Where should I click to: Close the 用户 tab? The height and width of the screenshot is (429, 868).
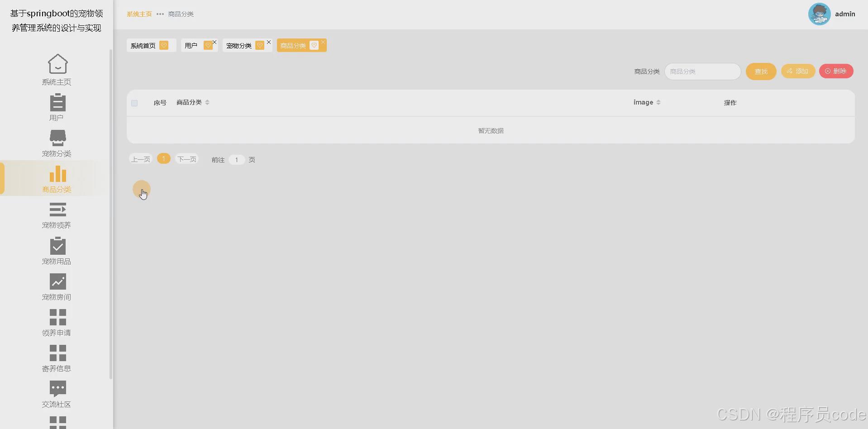coord(215,42)
